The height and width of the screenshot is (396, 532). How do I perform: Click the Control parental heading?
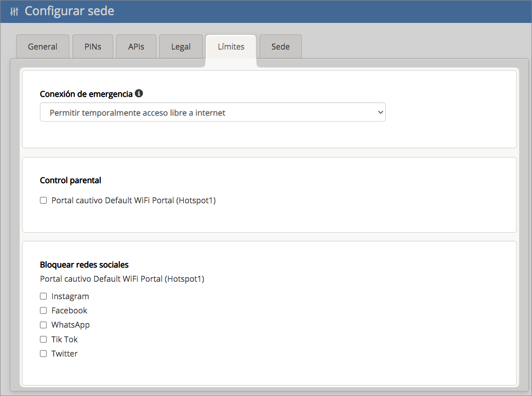pos(71,180)
